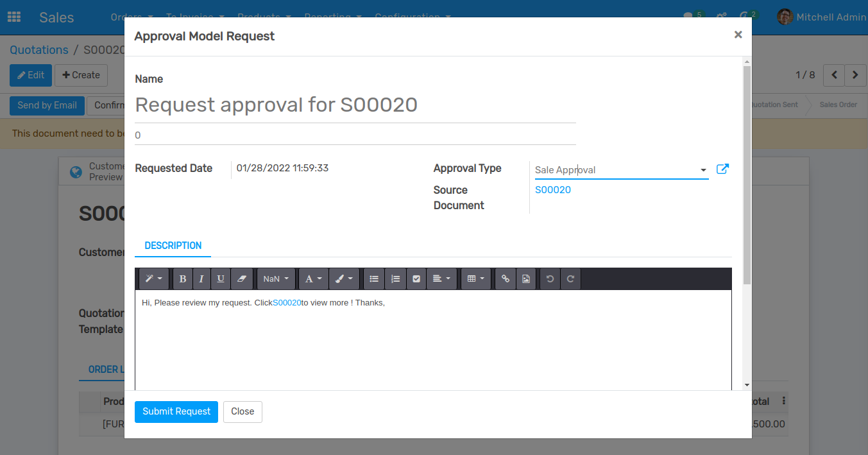Insert a link with chain icon
This screenshot has width=868, height=455.
coord(506,279)
